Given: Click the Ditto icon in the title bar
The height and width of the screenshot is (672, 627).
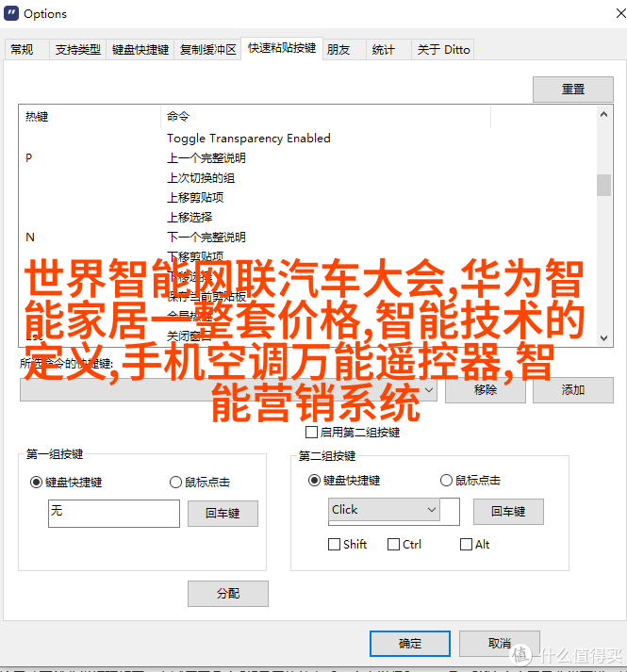Looking at the screenshot, I should (11, 13).
